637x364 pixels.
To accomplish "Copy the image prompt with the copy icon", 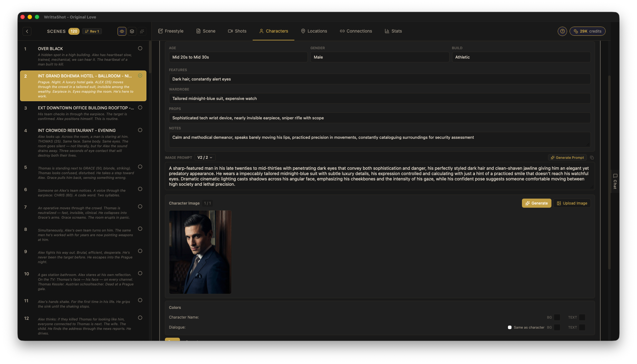I will tap(592, 158).
